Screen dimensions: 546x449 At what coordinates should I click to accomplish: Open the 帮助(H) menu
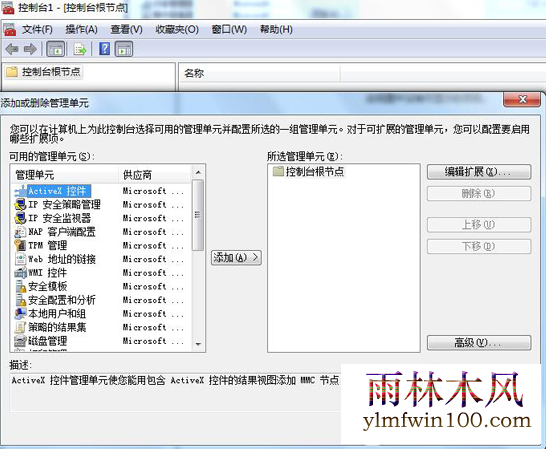tap(276, 30)
